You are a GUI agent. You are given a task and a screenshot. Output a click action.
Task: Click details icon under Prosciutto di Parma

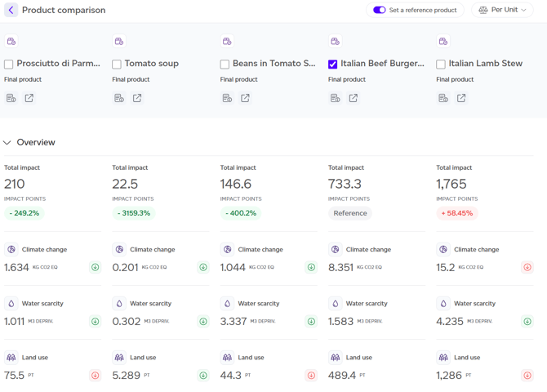pyautogui.click(x=11, y=98)
